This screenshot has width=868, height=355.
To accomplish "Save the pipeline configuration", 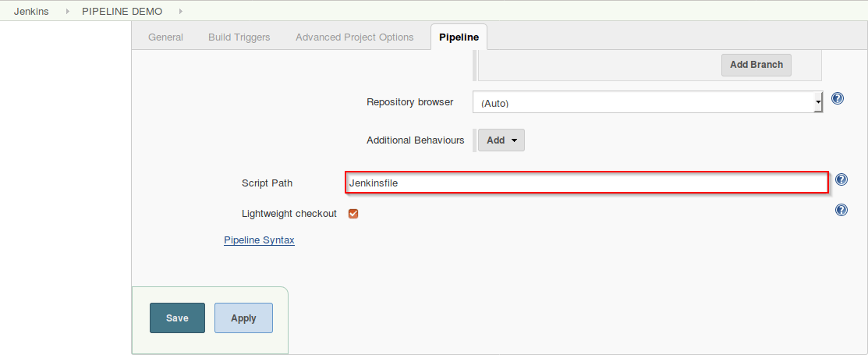I will [x=177, y=318].
